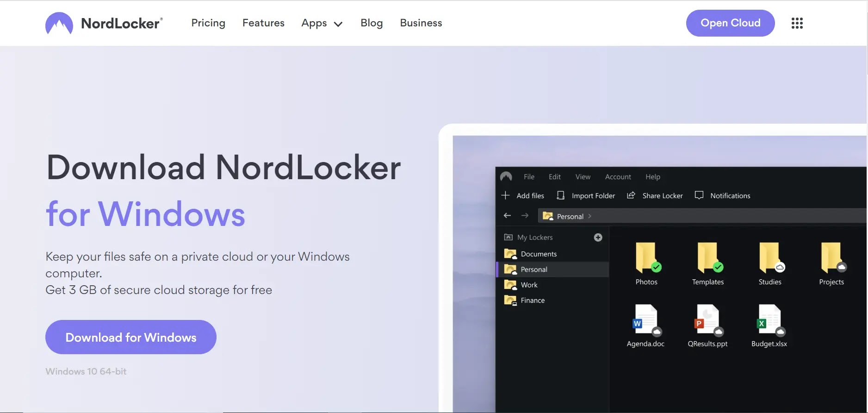Image resolution: width=868 pixels, height=413 pixels.
Task: Click the Share Locker arrow icon
Action: pos(631,195)
